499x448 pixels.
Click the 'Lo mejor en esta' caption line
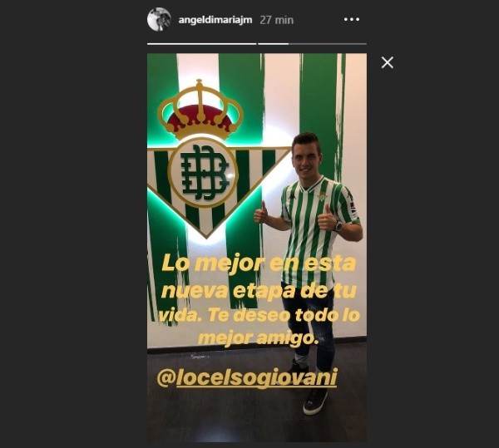[259, 264]
